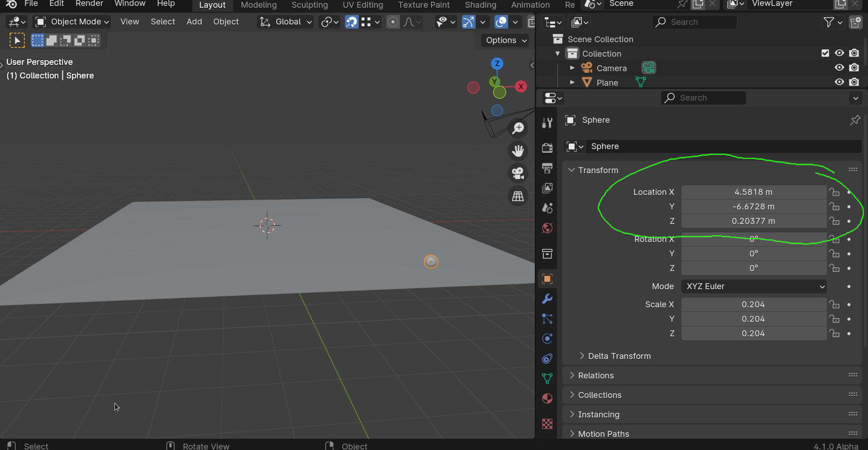Open the Render properties tab icon

tap(547, 148)
